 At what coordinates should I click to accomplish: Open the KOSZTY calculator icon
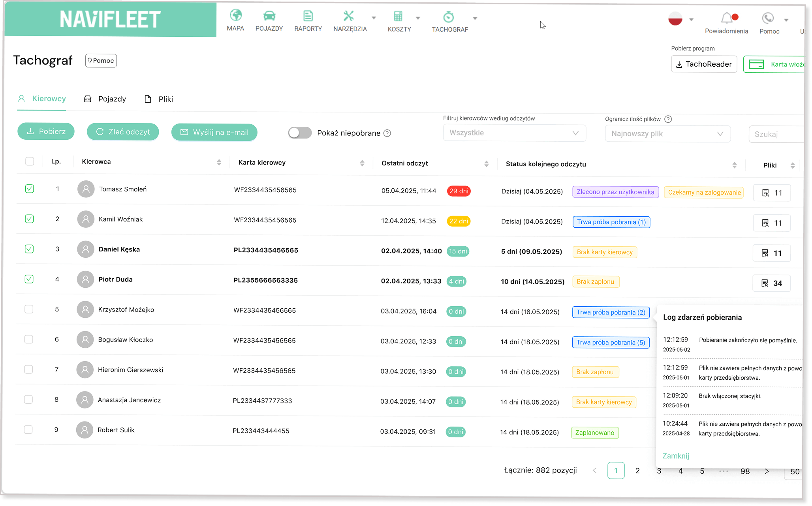click(398, 17)
